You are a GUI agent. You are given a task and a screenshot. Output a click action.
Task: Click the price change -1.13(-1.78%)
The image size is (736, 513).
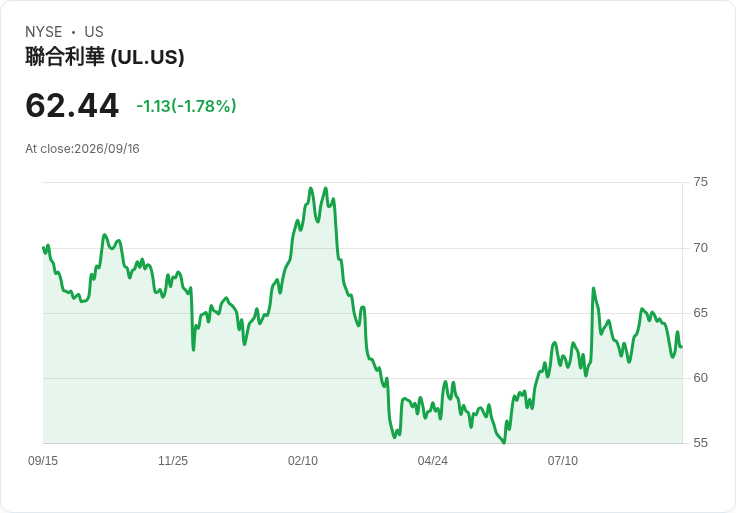186,106
